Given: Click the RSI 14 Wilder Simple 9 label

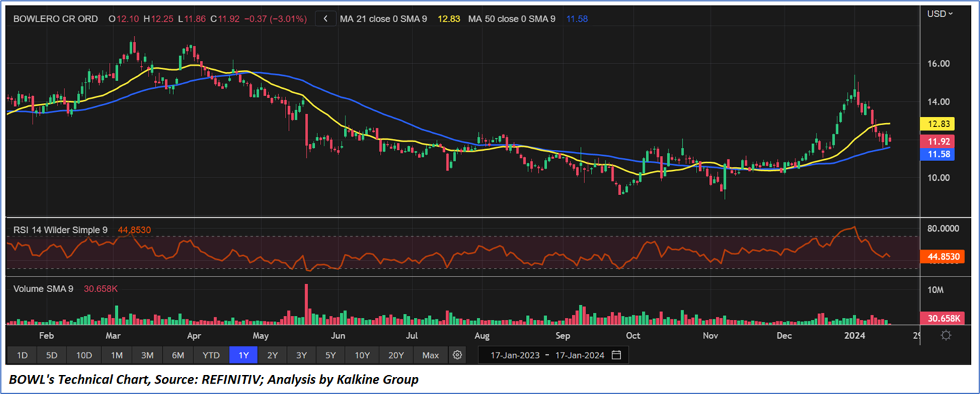Looking at the screenshot, I should point(62,230).
